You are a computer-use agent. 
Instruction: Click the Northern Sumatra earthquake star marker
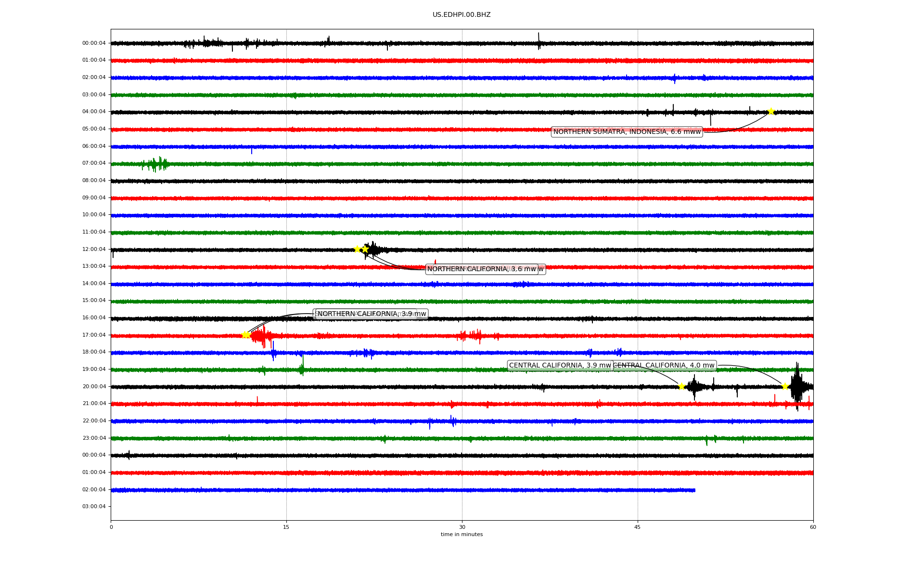(x=771, y=112)
